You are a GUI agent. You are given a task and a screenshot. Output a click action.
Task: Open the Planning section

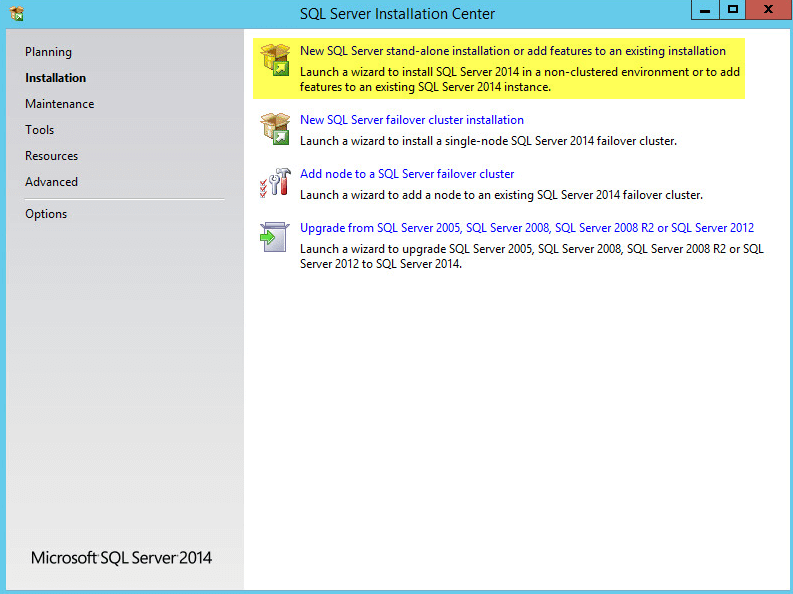click(x=49, y=52)
